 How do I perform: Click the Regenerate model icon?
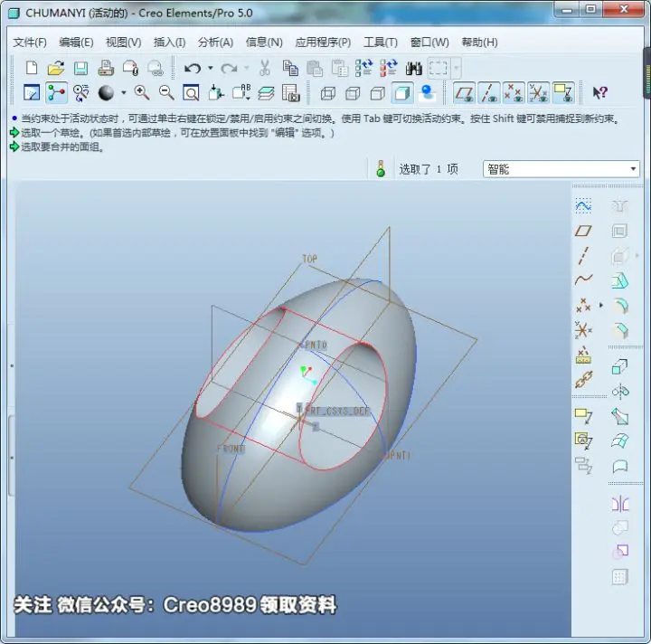point(363,68)
